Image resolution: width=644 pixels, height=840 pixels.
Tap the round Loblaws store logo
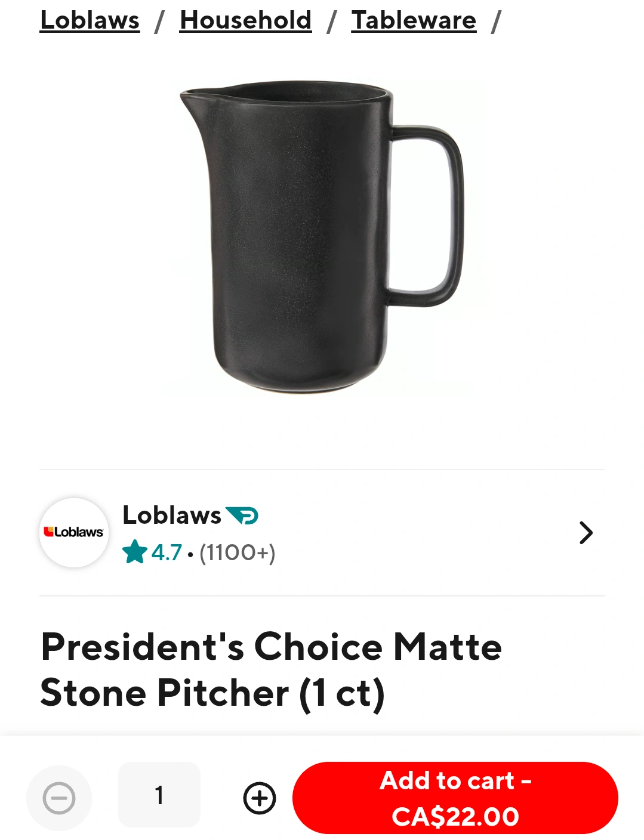tap(74, 532)
